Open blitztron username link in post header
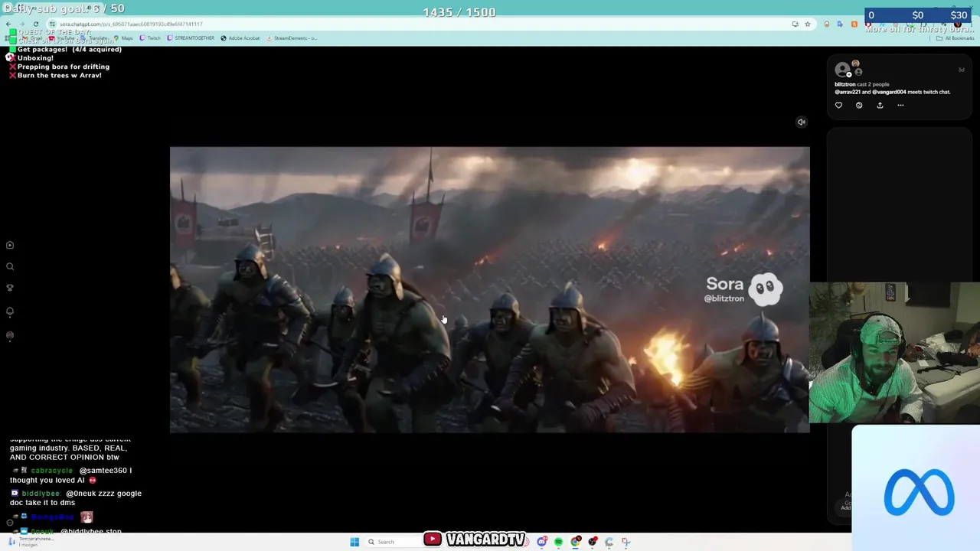Image resolution: width=980 pixels, height=551 pixels. pyautogui.click(x=844, y=84)
